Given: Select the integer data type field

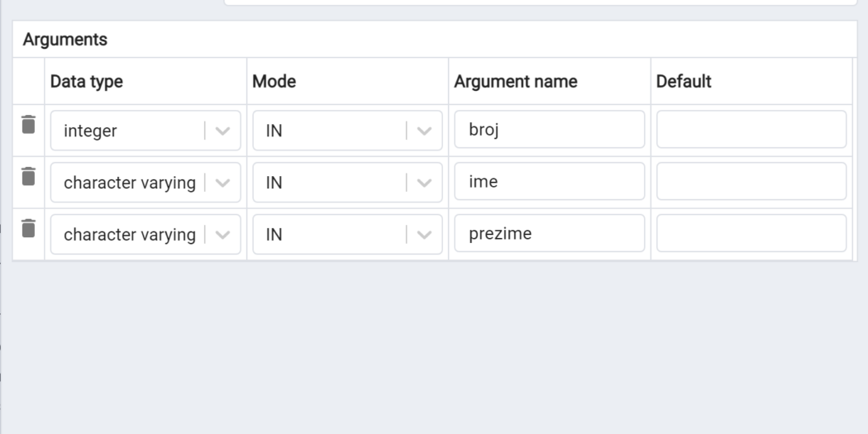Looking at the screenshot, I should point(145,131).
